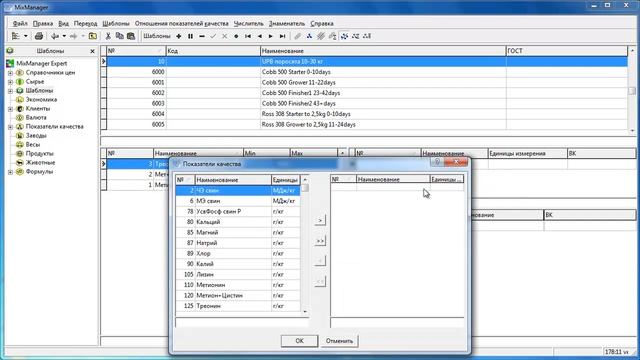Open the tree view toolbar icon

pos(16,36)
